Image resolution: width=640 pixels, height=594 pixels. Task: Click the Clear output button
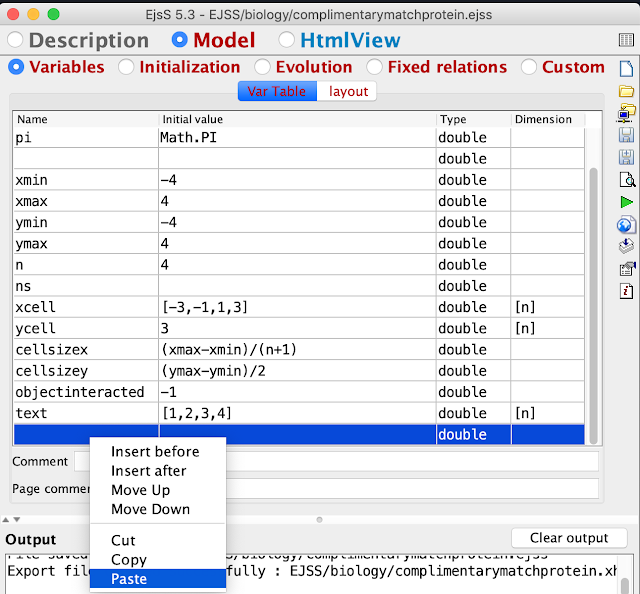tap(569, 538)
